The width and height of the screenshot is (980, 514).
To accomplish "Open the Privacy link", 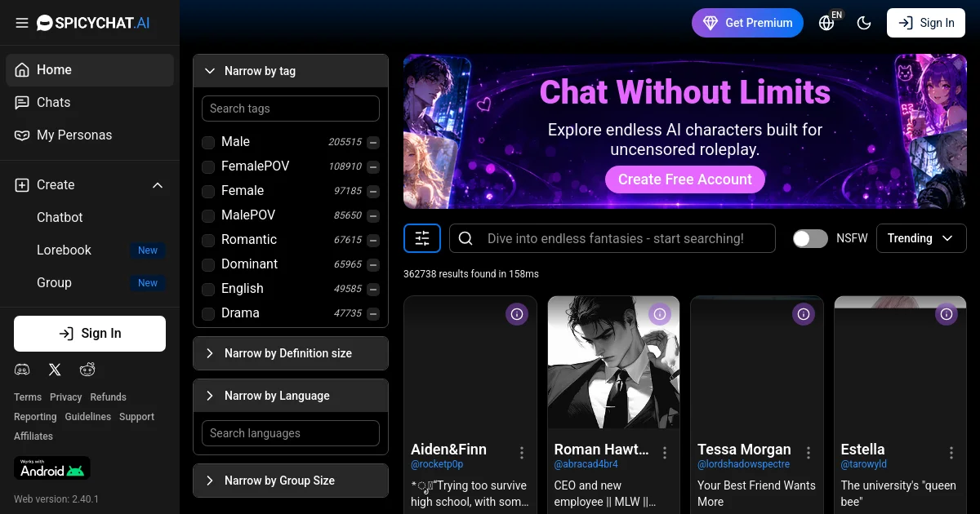I will (x=66, y=397).
